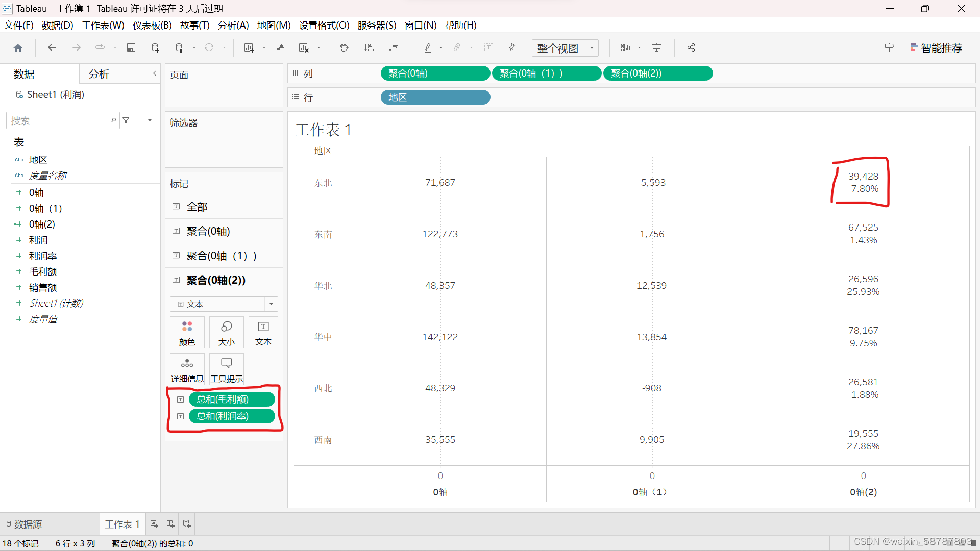Viewport: 980px width, 551px height.
Task: Click the 总和(毛利额) text pill
Action: click(232, 399)
